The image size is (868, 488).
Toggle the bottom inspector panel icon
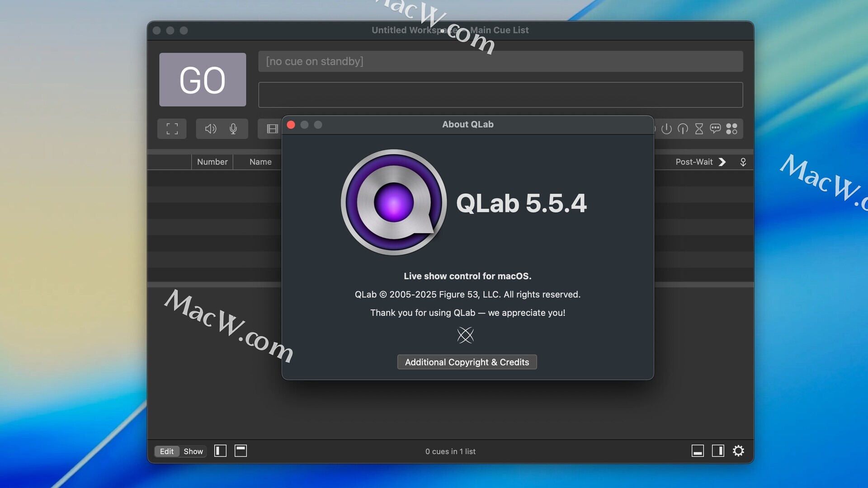pyautogui.click(x=698, y=450)
